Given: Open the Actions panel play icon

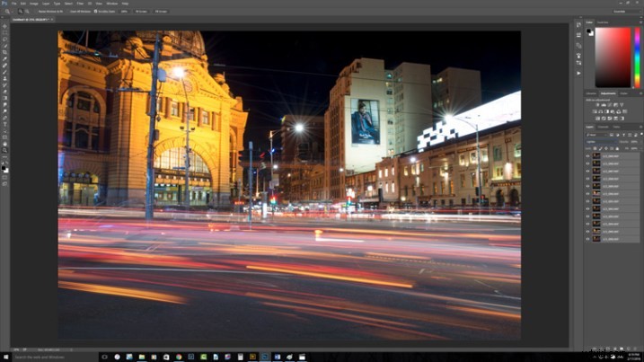Looking at the screenshot, I should [578, 73].
